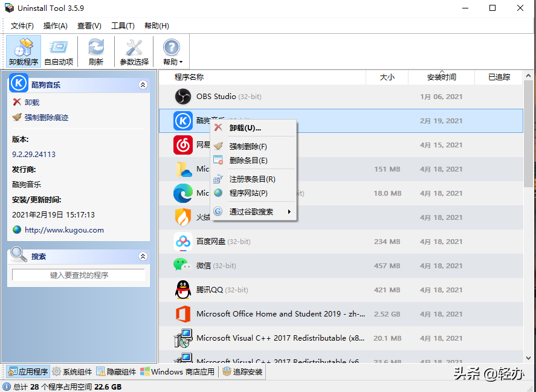Click version number 9.2.29.24113
536x392 pixels.
click(x=34, y=155)
